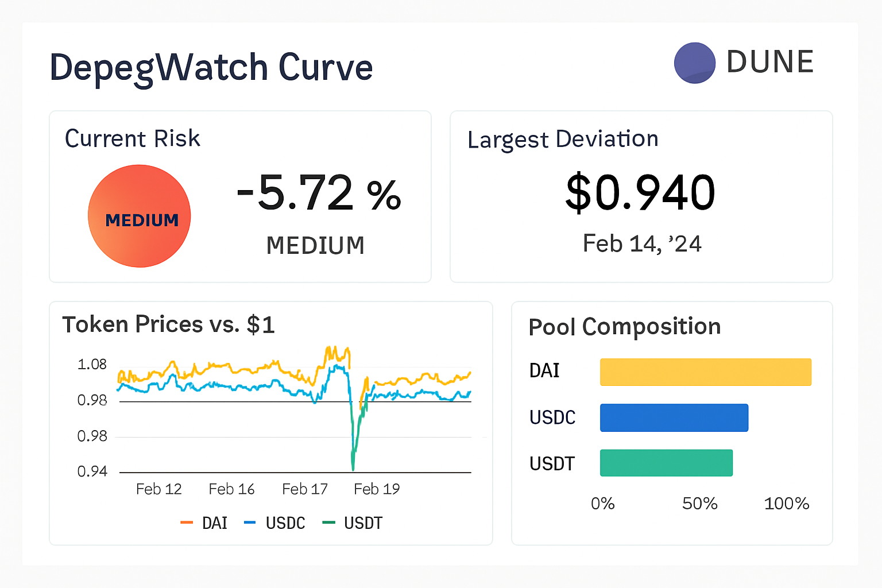882x588 pixels.
Task: Select the blue USDC pool composition bar
Action: point(674,417)
